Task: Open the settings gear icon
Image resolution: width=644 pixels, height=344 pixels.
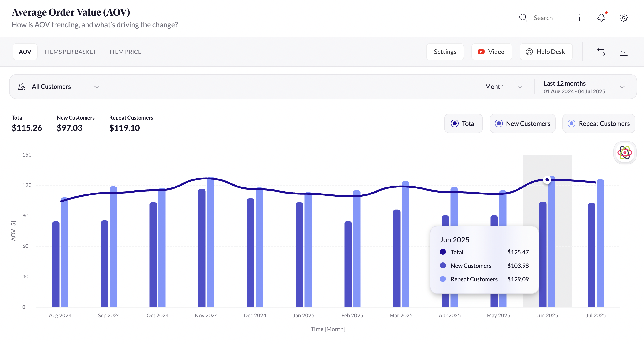Action: (623, 18)
